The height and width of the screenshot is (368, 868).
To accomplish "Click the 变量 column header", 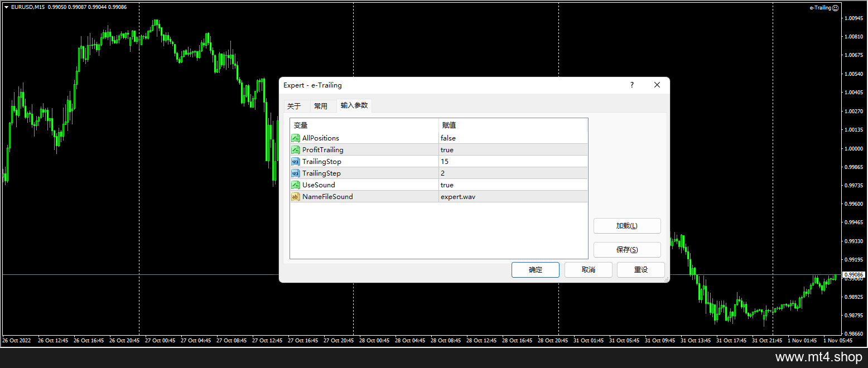I will coord(364,125).
